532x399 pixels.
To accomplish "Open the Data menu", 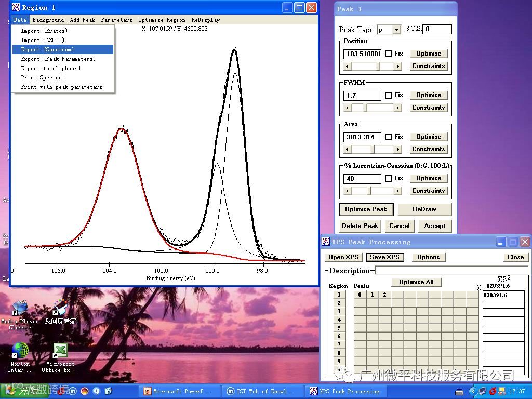I will pos(20,20).
